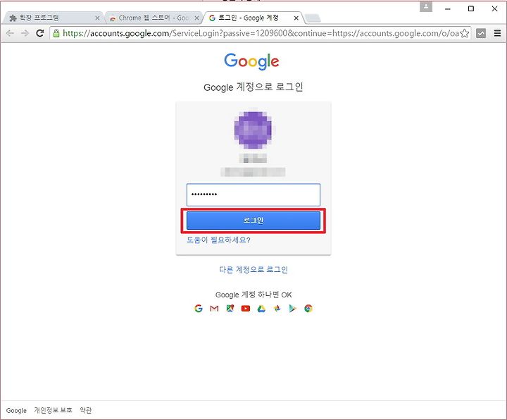Image resolution: width=507 pixels, height=420 pixels.
Task: Go back with the browser back arrow
Action: (10, 33)
